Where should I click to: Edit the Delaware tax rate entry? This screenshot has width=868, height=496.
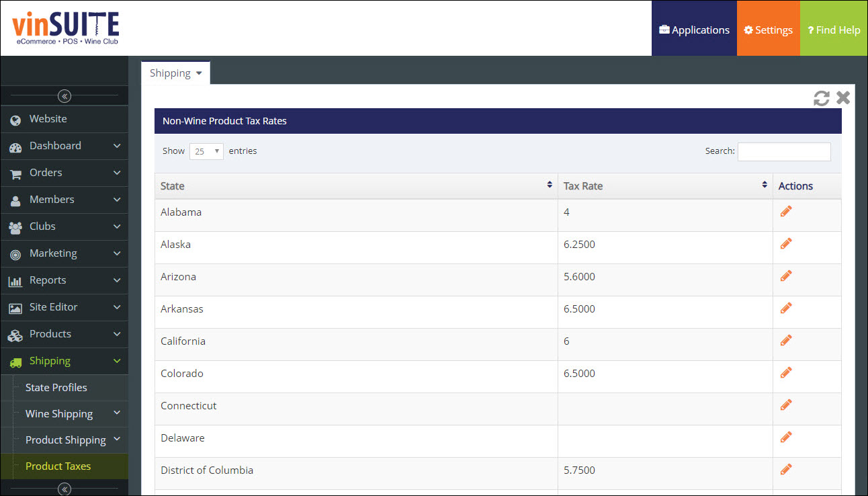click(x=786, y=438)
